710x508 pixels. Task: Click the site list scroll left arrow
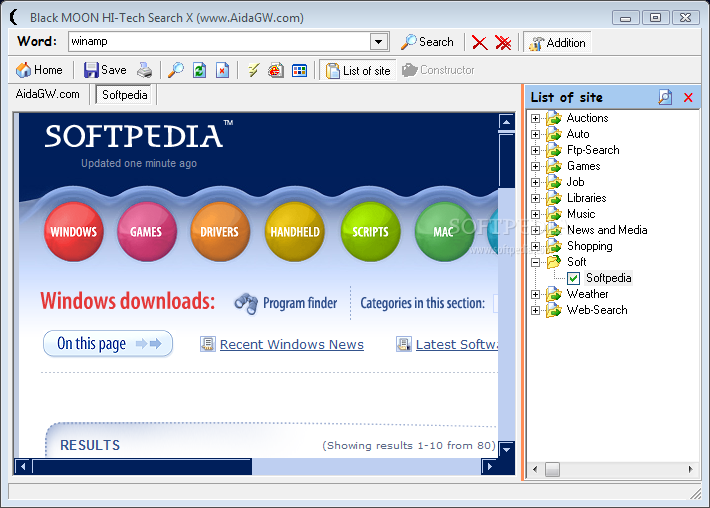pos(535,469)
